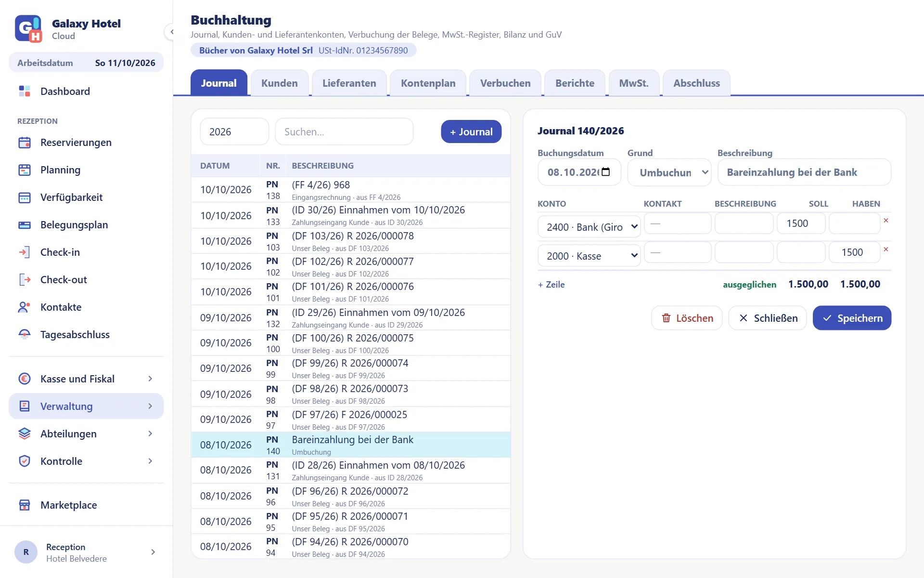Click the Reservierungen calendar icon
The height and width of the screenshot is (578, 924).
[25, 143]
